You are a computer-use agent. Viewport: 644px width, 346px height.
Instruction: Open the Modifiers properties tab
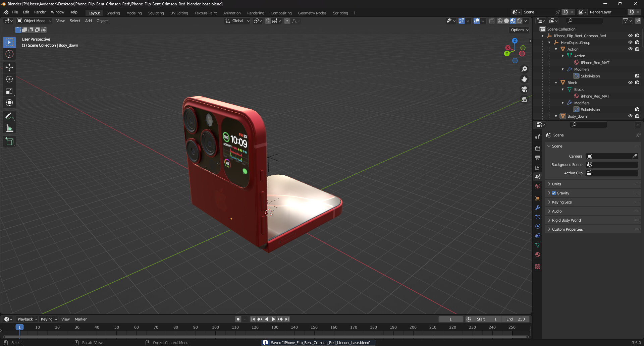(x=538, y=208)
